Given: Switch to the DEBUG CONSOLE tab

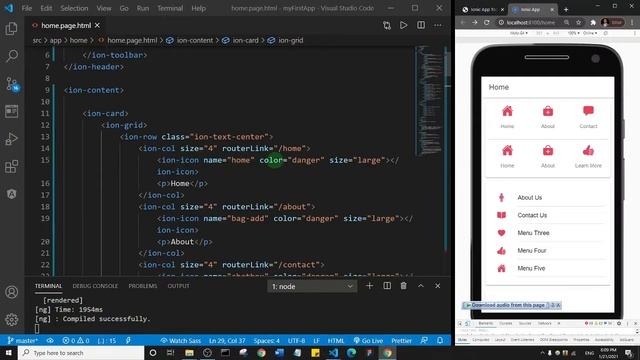Looking at the screenshot, I should pyautogui.click(x=95, y=286).
